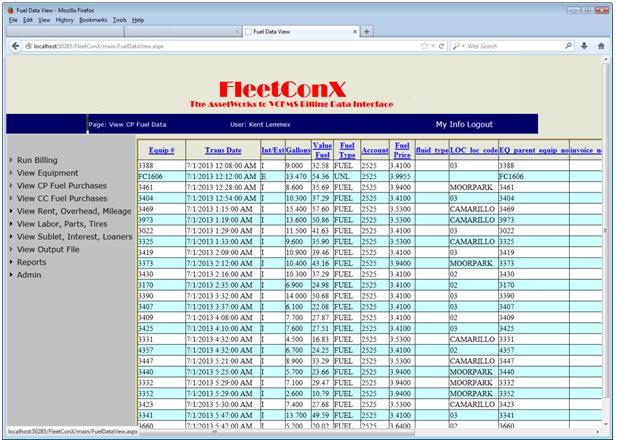Sort by LOC_loc_code column header
Image resolution: width=626 pixels, height=440 pixels.
click(474, 151)
